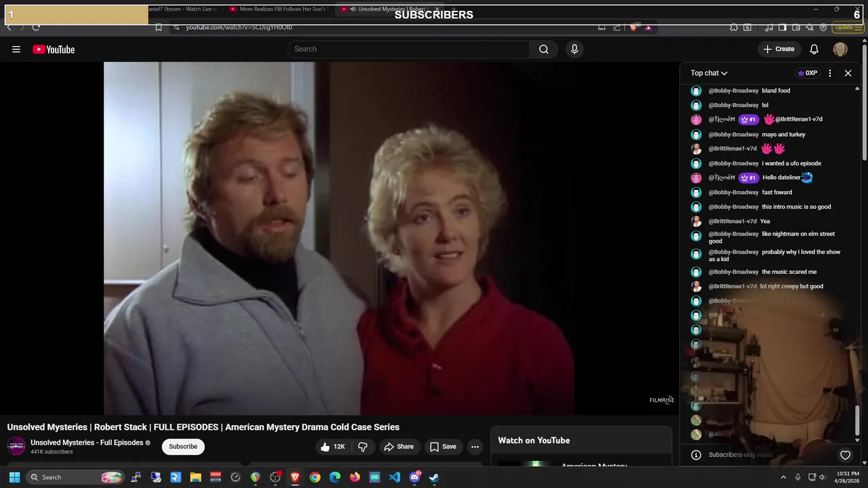Image resolution: width=868 pixels, height=488 pixels.
Task: Close the live chat panel
Action: point(848,73)
